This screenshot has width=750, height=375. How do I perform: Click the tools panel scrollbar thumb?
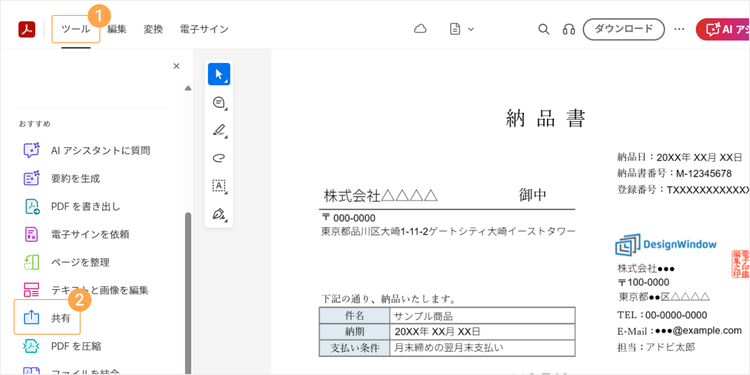pyautogui.click(x=188, y=293)
